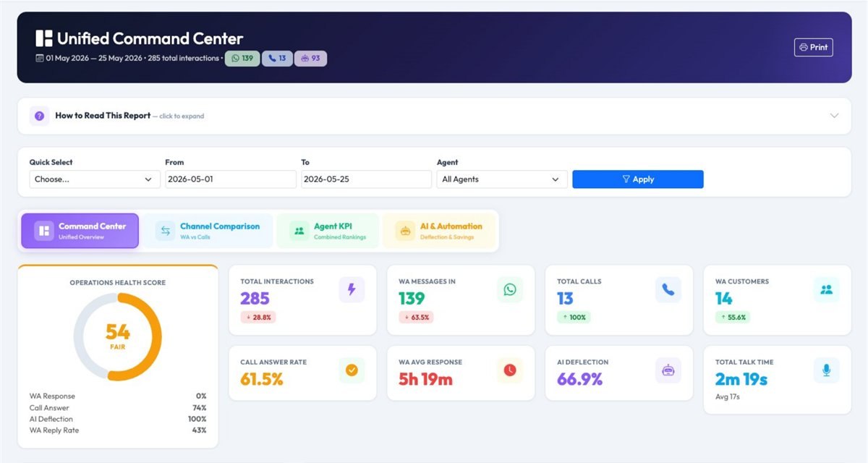Viewport: 868px width, 463px height.
Task: Click the 5h 19m average response value
Action: (425, 379)
